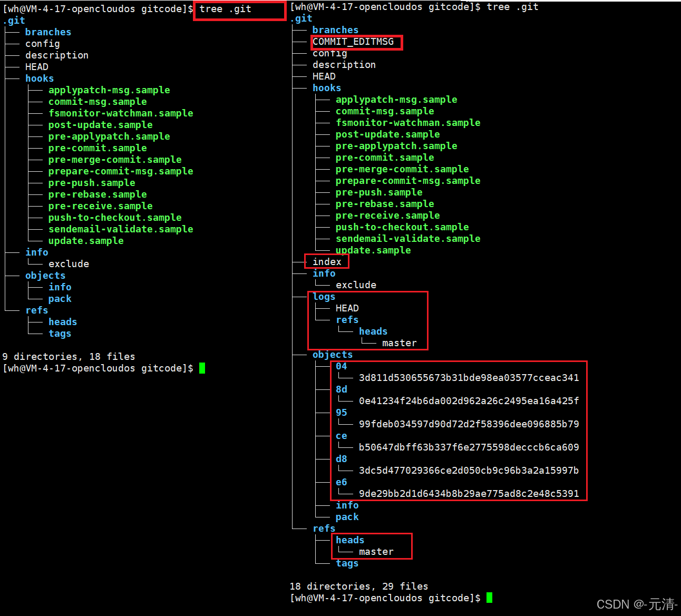
Task: Select object directory '8d'
Action: point(341,389)
